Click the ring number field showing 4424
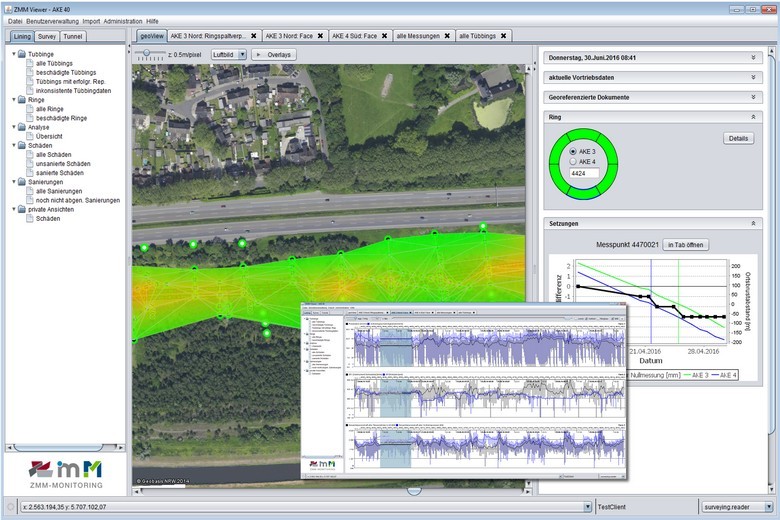 [584, 173]
